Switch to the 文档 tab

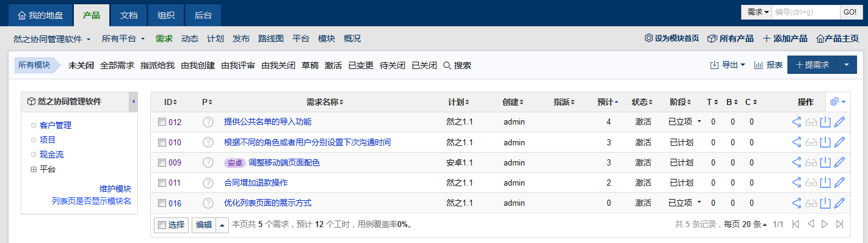128,15
